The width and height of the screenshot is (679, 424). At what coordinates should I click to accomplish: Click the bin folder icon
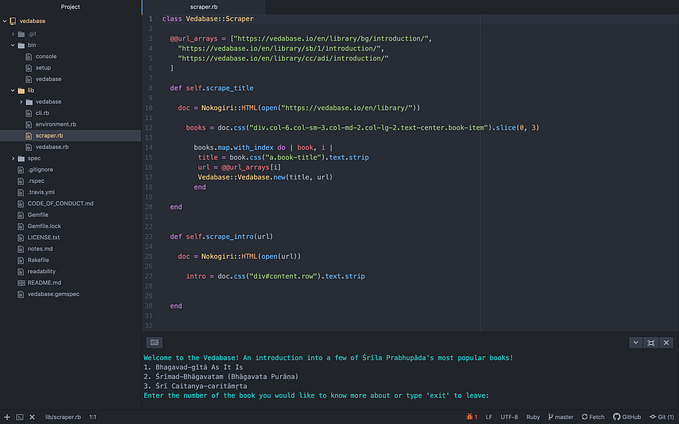[x=21, y=45]
